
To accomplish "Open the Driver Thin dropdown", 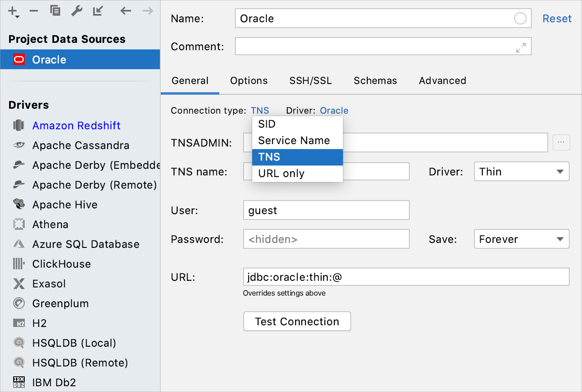I will click(521, 171).
